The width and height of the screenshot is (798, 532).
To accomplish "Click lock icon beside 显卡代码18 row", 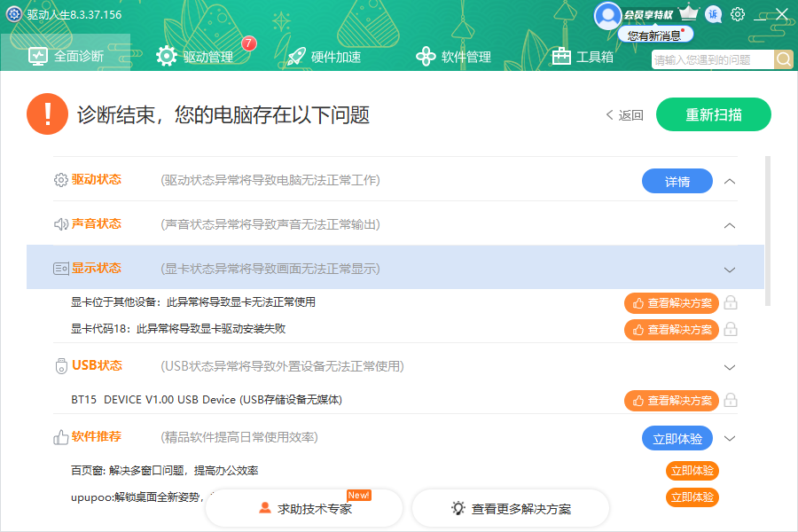I will click(731, 329).
